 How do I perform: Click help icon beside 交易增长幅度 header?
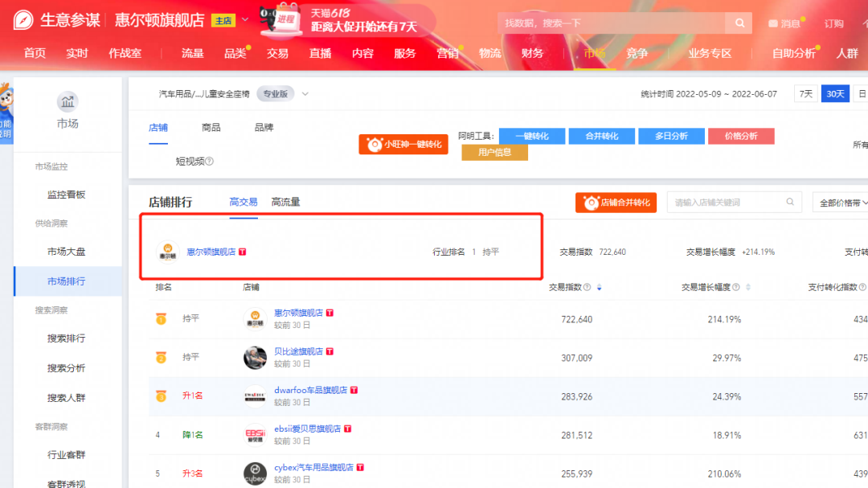point(735,287)
